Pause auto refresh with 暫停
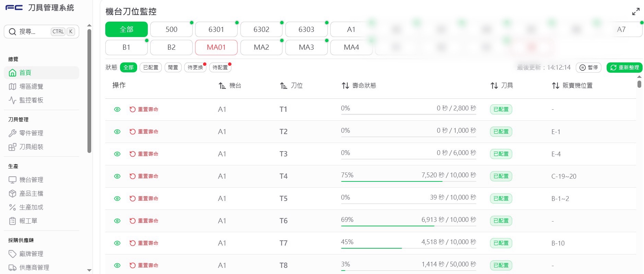Viewport: 644px width, 274px height. point(588,68)
